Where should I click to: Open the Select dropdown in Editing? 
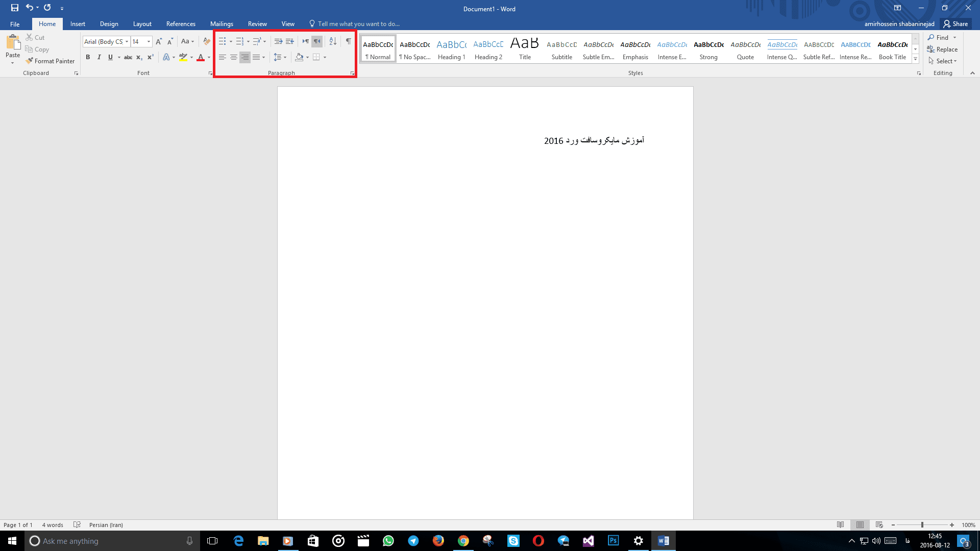943,61
